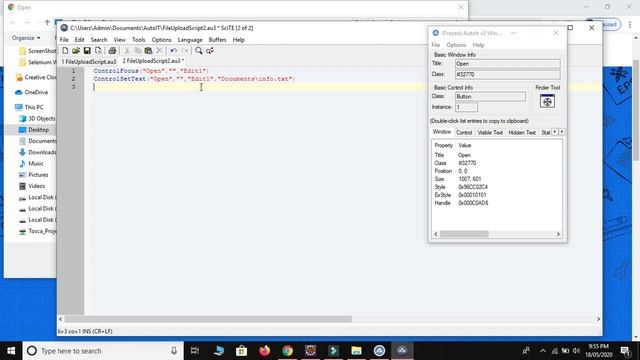Click the tab strip left scroll arrow

[x=555, y=132]
